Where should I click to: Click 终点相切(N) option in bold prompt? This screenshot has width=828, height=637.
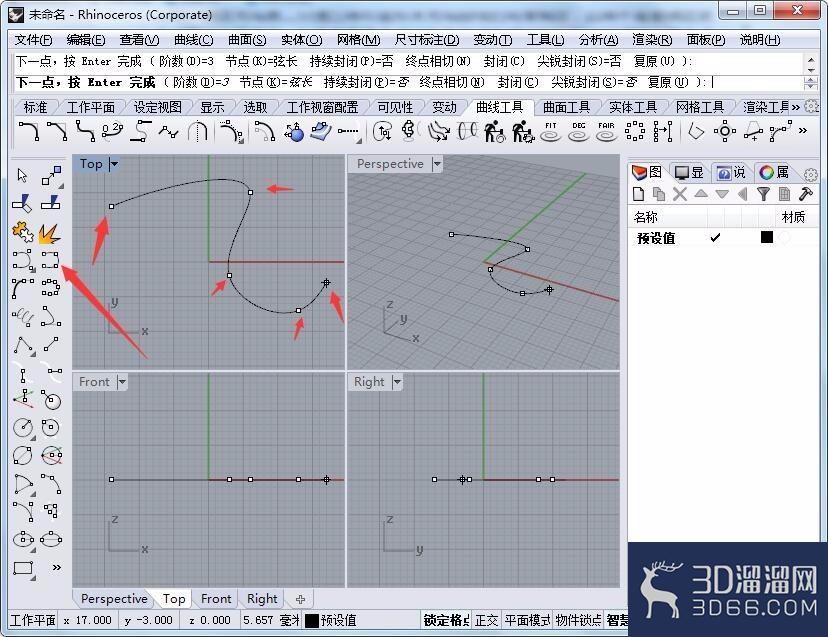452,82
